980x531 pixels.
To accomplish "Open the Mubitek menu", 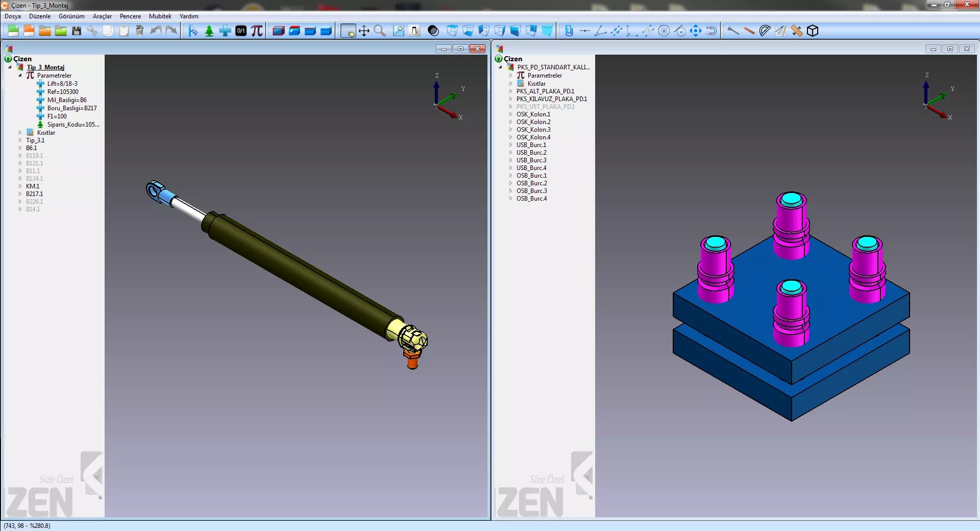I will [160, 16].
